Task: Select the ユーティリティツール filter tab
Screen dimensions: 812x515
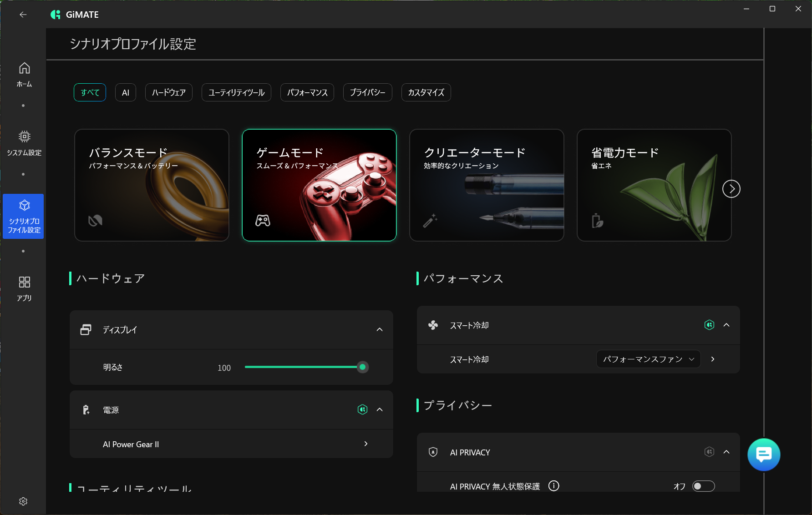Action: [236, 92]
